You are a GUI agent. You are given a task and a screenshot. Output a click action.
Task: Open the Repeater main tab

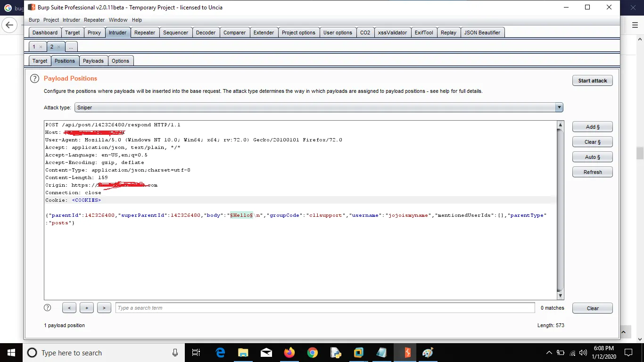[144, 33]
